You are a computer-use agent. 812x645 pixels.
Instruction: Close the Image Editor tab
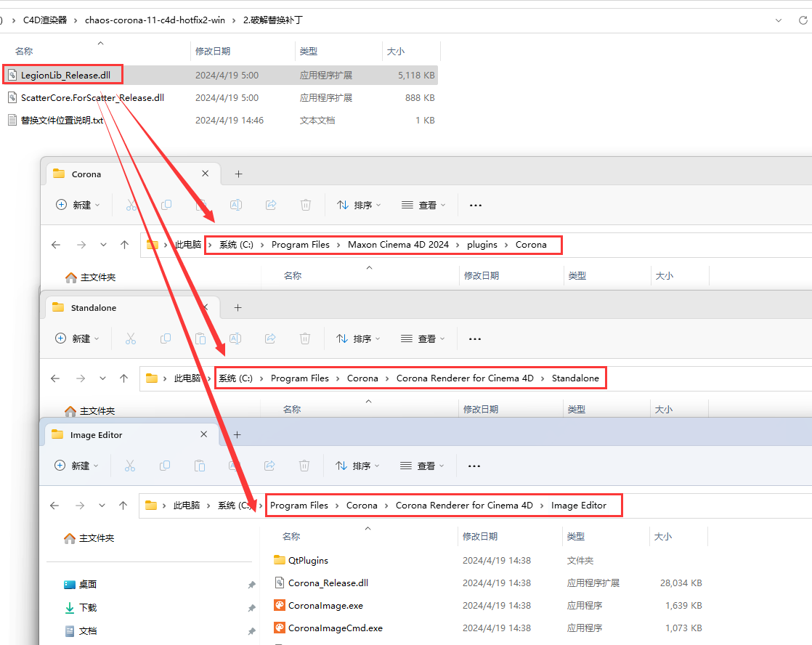tap(204, 435)
